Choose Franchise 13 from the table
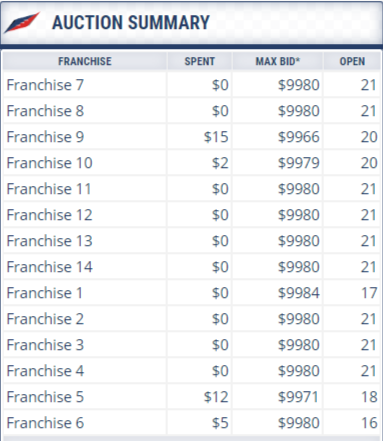The width and height of the screenshot is (383, 441). point(49,241)
